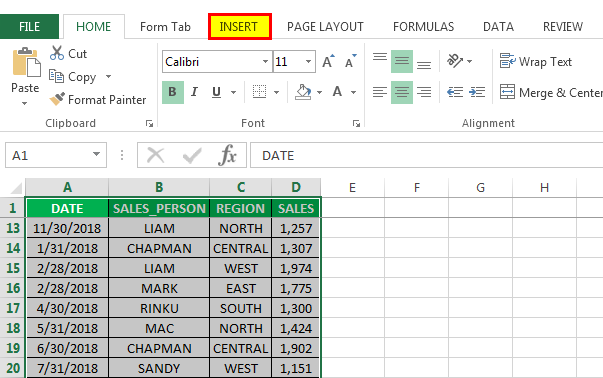Viewport: 603px width, 378px height.
Task: Open Clipboard dialog launcher
Action: [149, 123]
